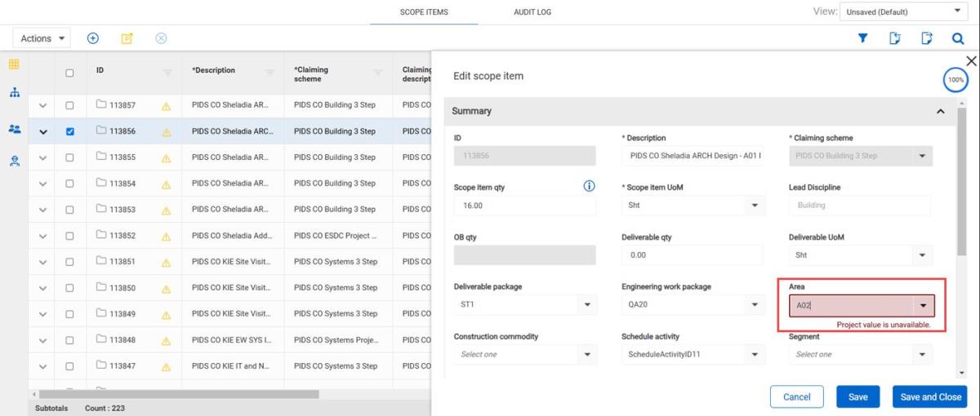Viewport: 980px width, 416px height.
Task: Click the Save and Close button
Action: [x=929, y=396]
